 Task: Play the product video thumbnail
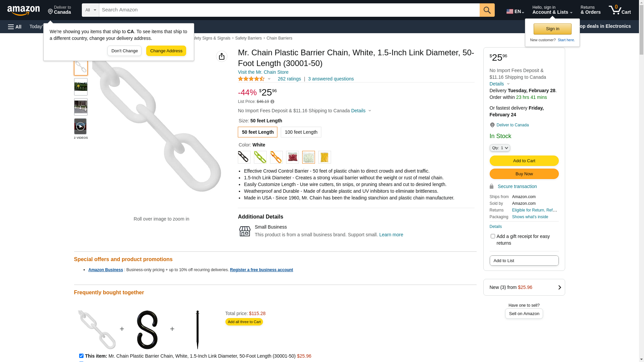click(x=80, y=126)
